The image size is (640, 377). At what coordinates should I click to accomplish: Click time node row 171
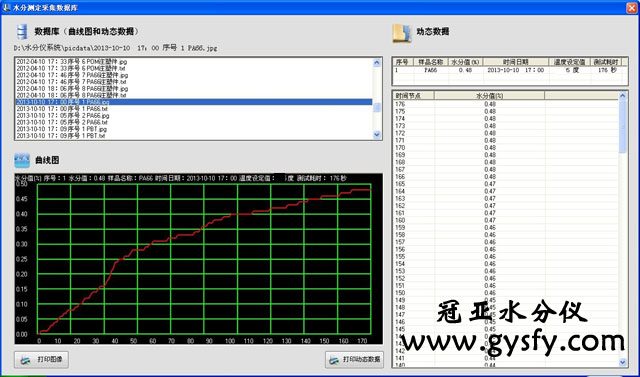tap(506, 140)
